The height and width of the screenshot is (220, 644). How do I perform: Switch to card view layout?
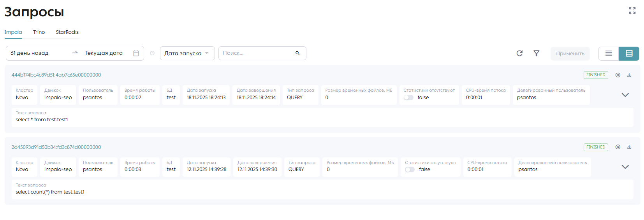(629, 53)
